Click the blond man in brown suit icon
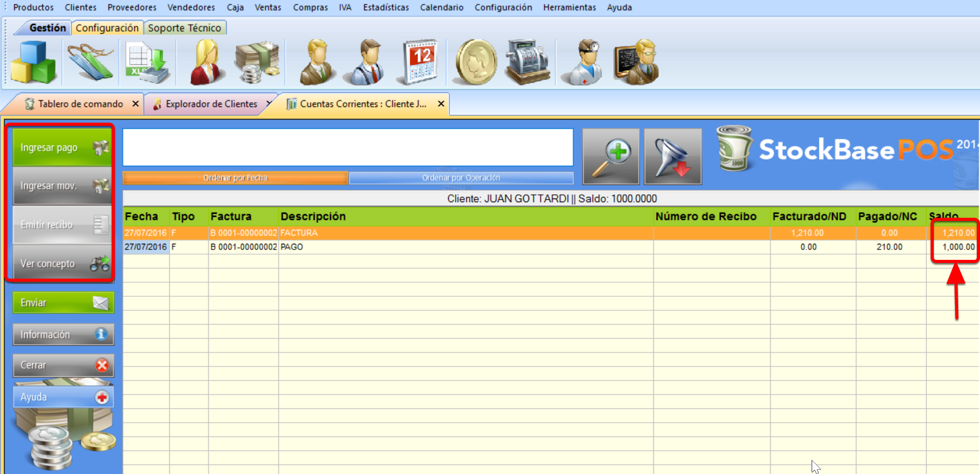This screenshot has height=474, width=980. (317, 62)
